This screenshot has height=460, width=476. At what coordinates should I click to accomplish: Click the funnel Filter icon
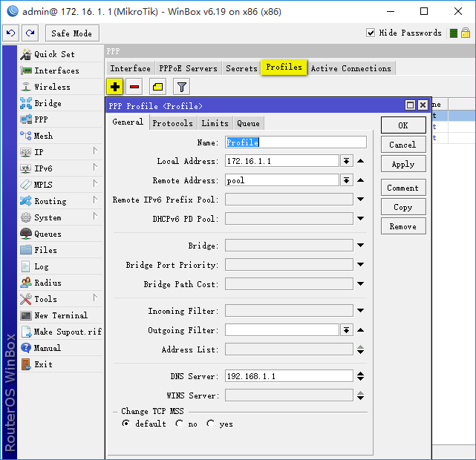[181, 87]
